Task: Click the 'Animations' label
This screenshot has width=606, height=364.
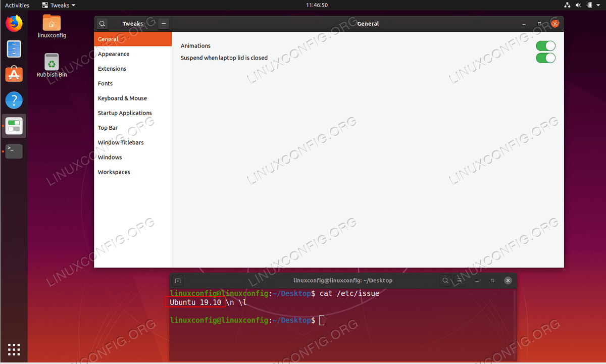Action: coord(195,46)
